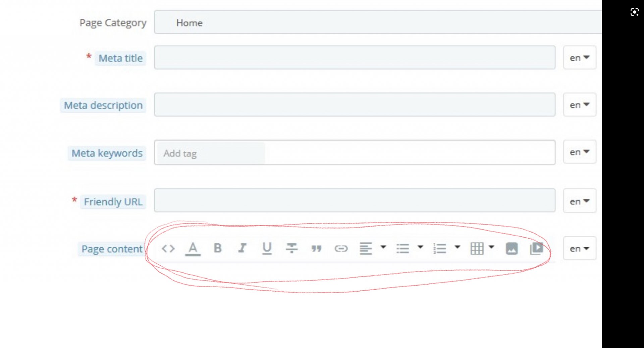This screenshot has width=644, height=348.
Task: Expand the text alignment dropdown arrow
Action: click(x=383, y=247)
